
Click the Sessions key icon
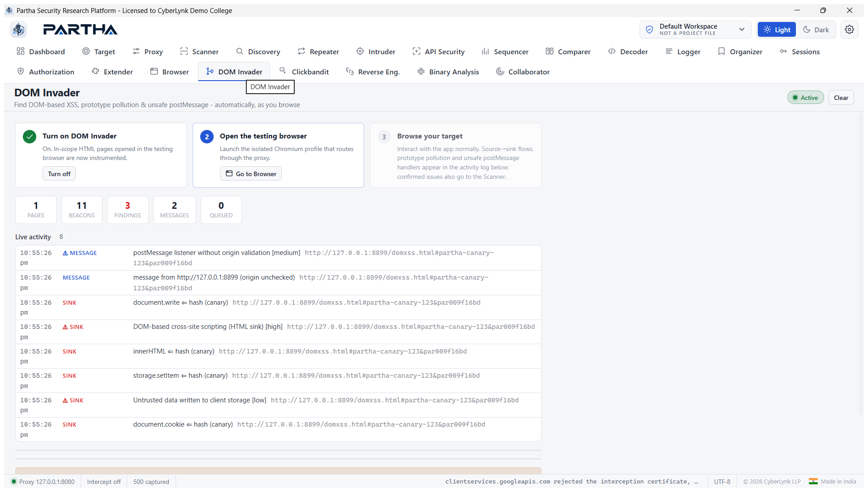tap(783, 52)
